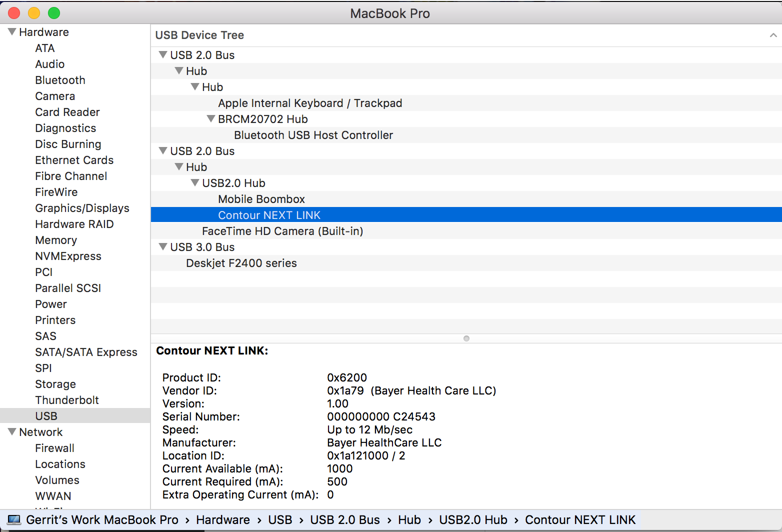This screenshot has height=532, width=782.
Task: Select Audio in the sidebar
Action: point(50,64)
